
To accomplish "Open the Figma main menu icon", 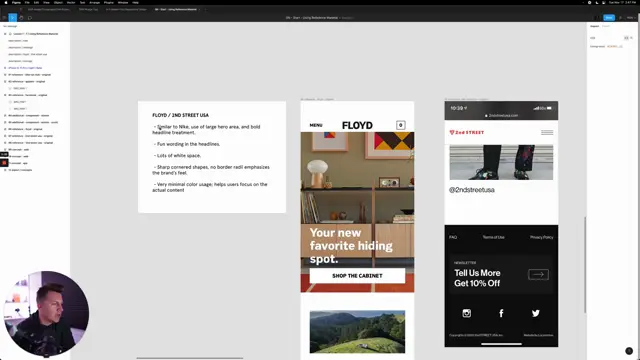I will tap(4, 18).
